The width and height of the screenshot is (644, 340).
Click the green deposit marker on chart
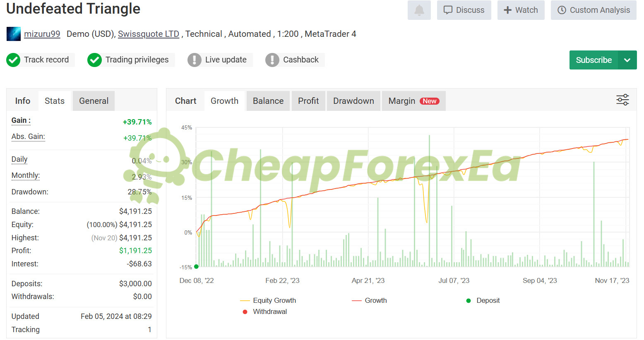tap(196, 266)
